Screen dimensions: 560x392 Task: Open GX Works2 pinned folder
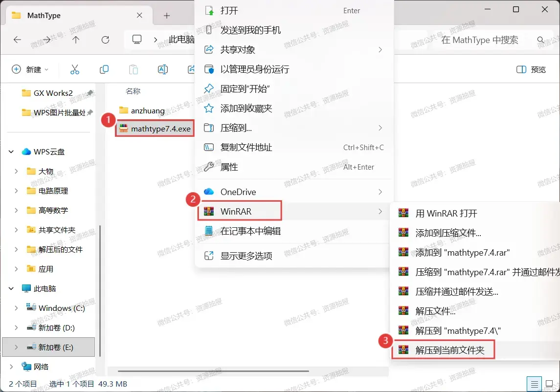[x=53, y=93]
